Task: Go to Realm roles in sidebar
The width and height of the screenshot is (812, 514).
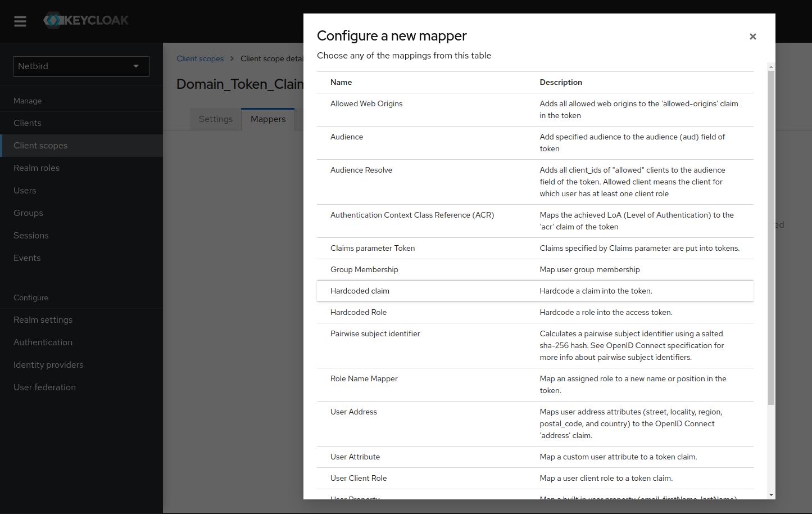Action: tap(37, 168)
